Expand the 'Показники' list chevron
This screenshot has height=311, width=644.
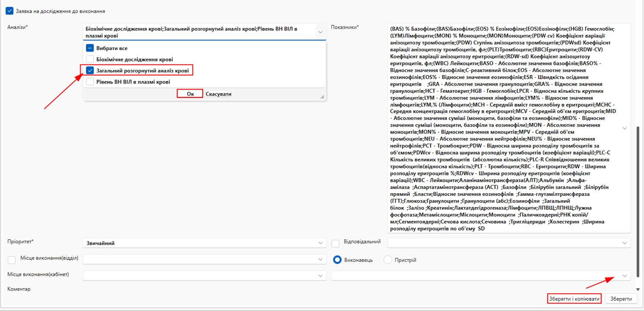tap(624, 128)
